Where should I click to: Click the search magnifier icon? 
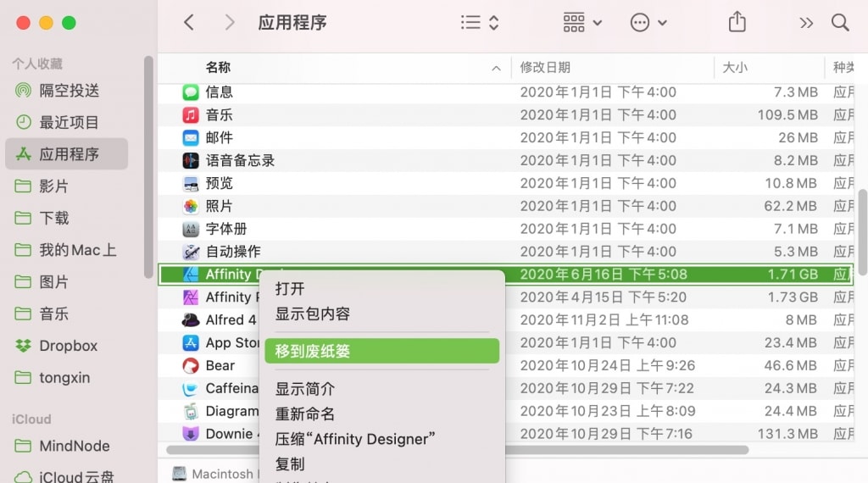tap(840, 23)
